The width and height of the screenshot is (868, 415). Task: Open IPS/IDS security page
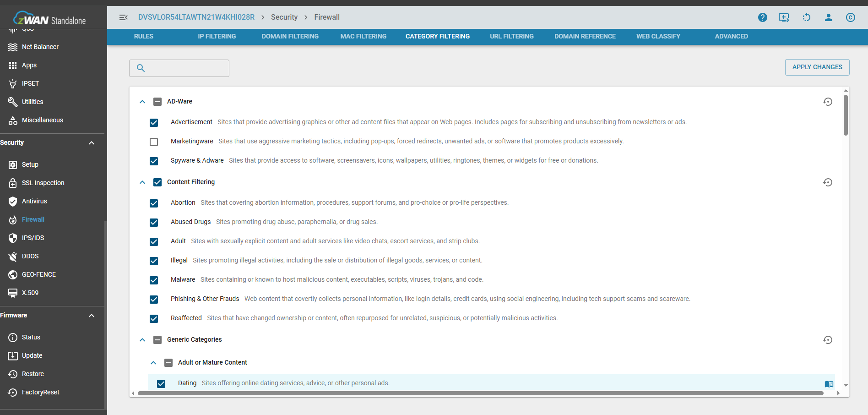pos(33,238)
